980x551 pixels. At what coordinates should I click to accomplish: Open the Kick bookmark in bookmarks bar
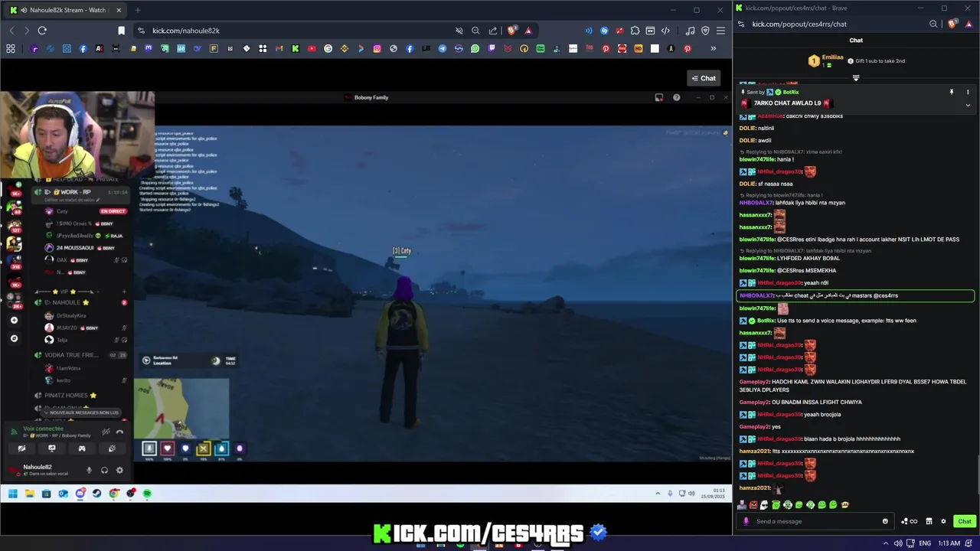pos(295,49)
